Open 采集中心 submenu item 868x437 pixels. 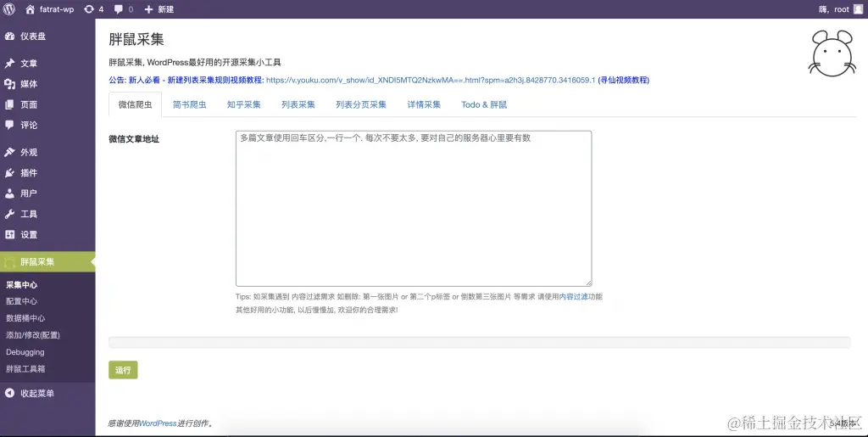(21, 285)
